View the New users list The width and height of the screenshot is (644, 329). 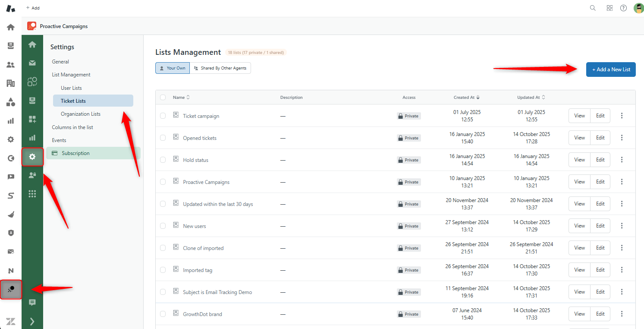tap(579, 226)
